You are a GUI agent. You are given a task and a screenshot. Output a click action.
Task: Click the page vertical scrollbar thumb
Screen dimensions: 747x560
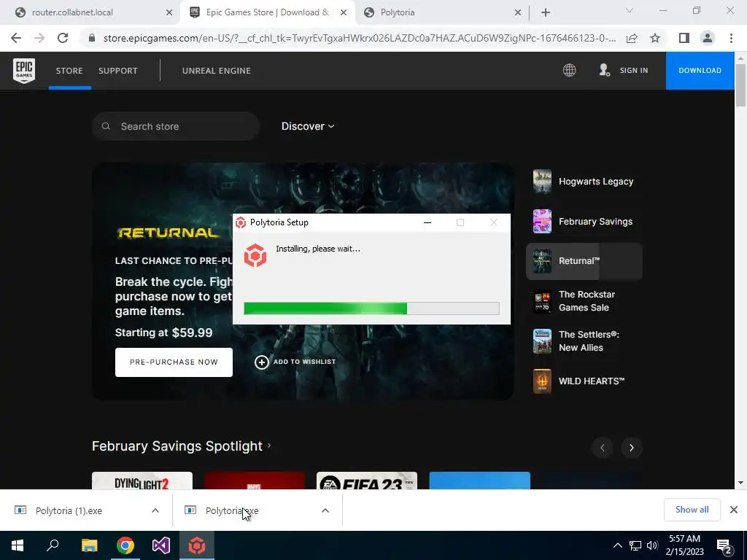coord(740,85)
